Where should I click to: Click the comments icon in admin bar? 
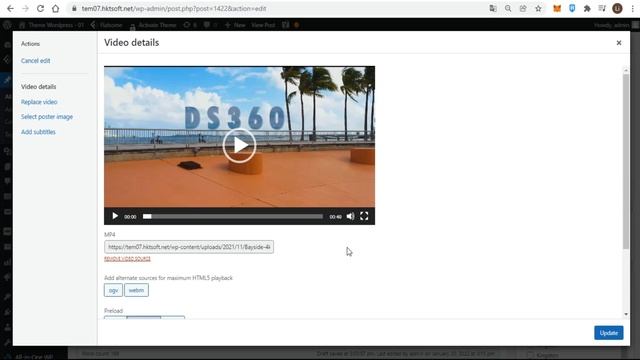pos(210,25)
